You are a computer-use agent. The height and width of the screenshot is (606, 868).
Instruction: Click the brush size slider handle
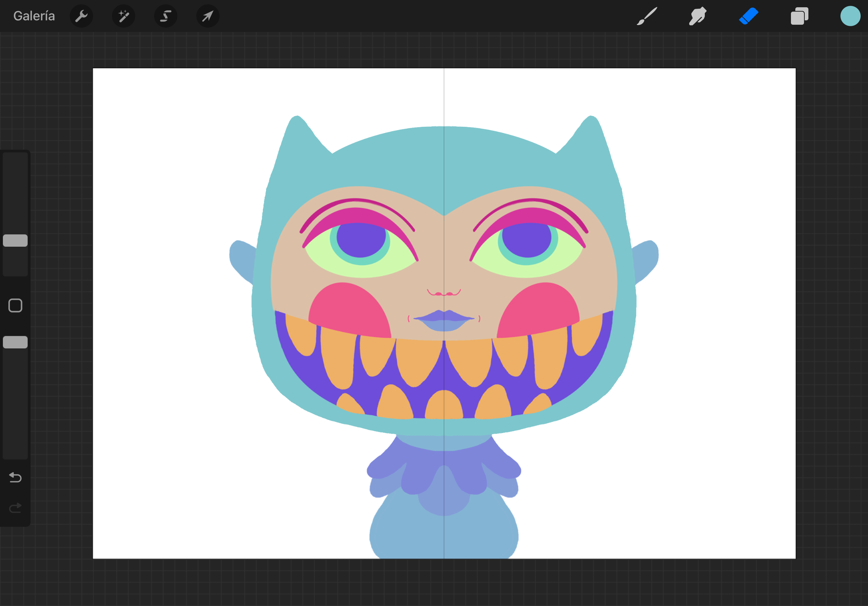tap(15, 240)
